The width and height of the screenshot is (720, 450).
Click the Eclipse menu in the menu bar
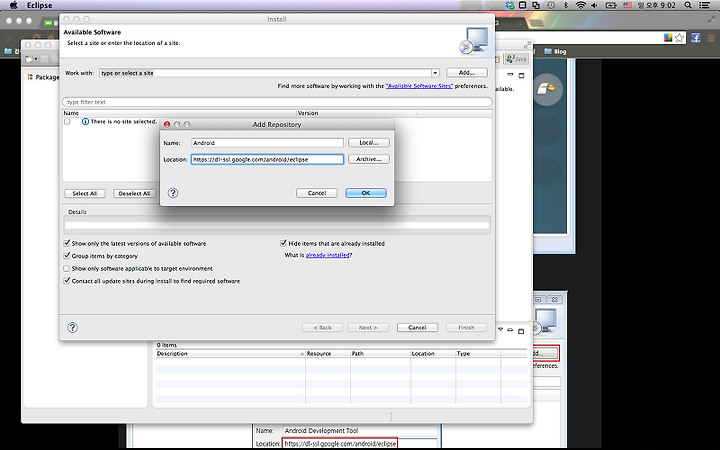click(x=39, y=6)
